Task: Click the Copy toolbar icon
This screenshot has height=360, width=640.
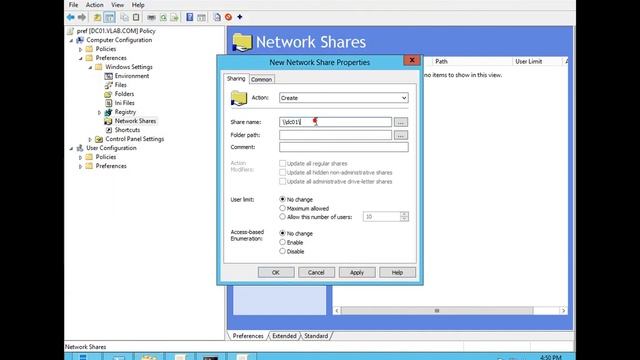Action: pyautogui.click(x=124, y=17)
